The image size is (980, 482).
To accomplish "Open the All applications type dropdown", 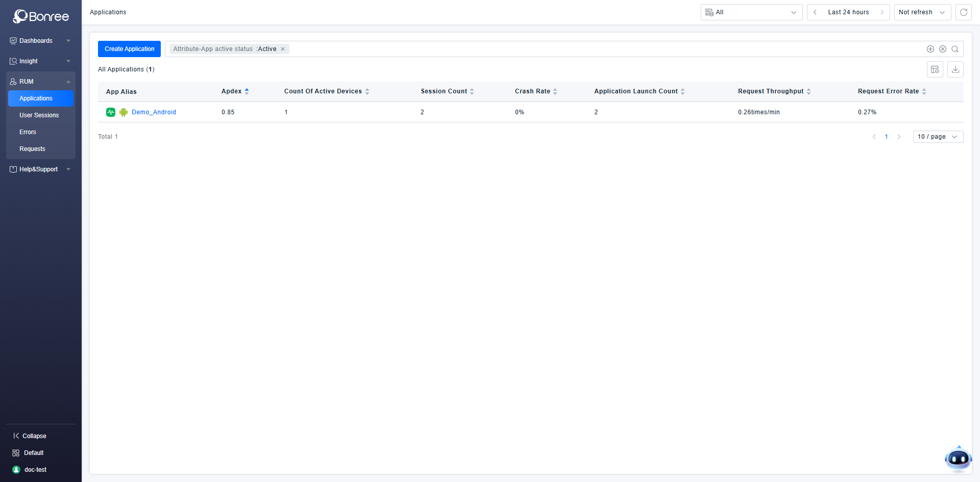I will coord(751,12).
